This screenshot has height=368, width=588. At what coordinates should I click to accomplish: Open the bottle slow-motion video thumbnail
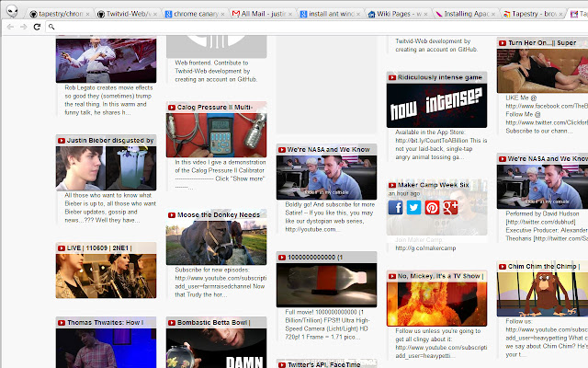click(x=327, y=285)
